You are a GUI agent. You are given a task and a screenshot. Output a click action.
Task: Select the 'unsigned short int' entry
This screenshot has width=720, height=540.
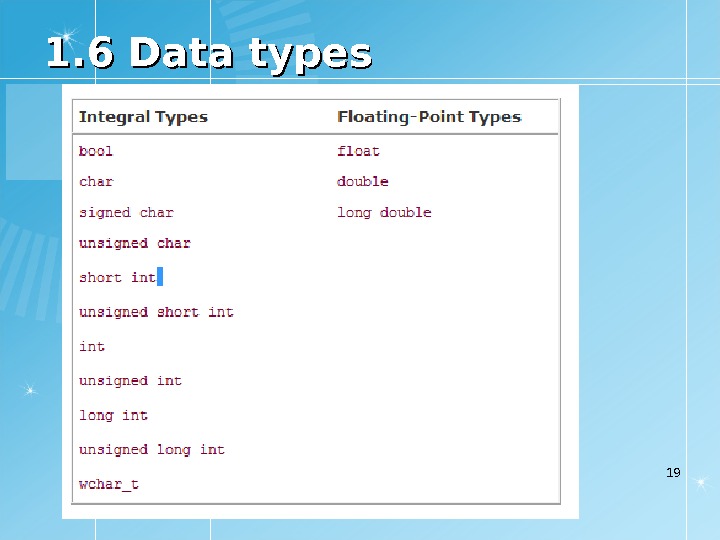(x=156, y=312)
